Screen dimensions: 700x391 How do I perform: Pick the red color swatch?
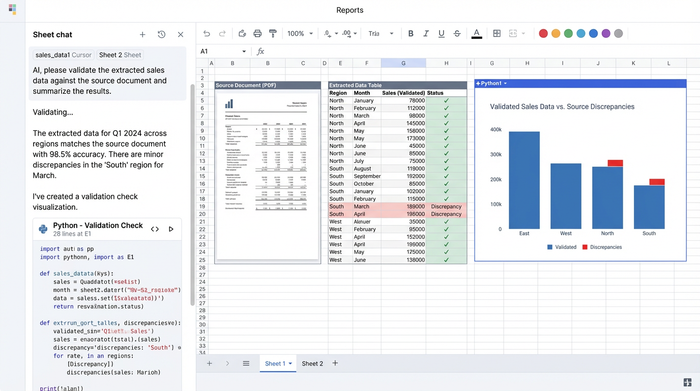pos(543,33)
